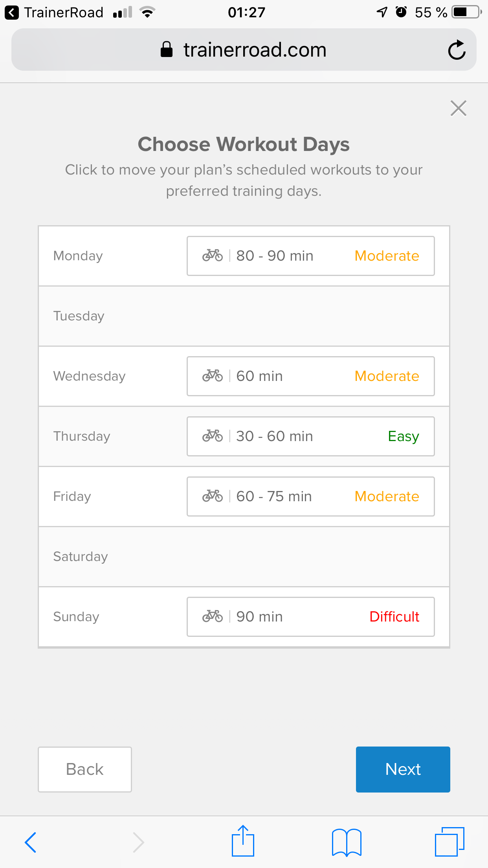Return to TrainerRoad app via back chevron
The width and height of the screenshot is (488, 868).
coord(12,13)
